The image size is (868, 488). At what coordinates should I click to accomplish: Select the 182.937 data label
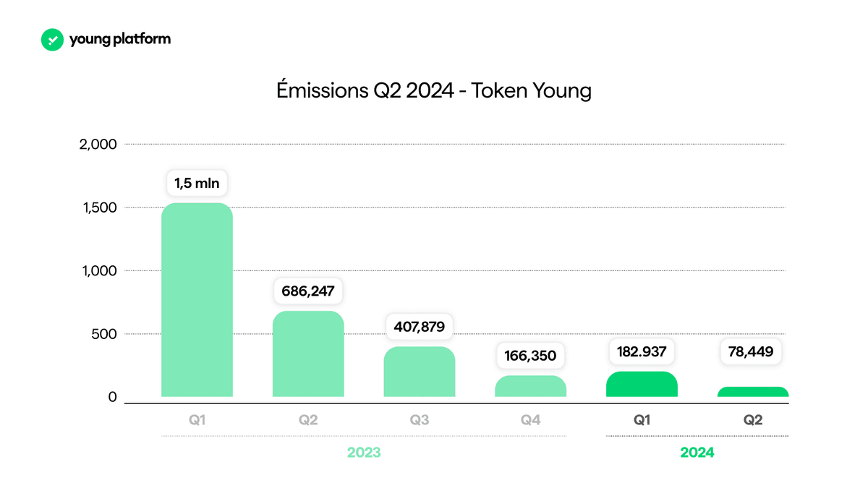(642, 352)
